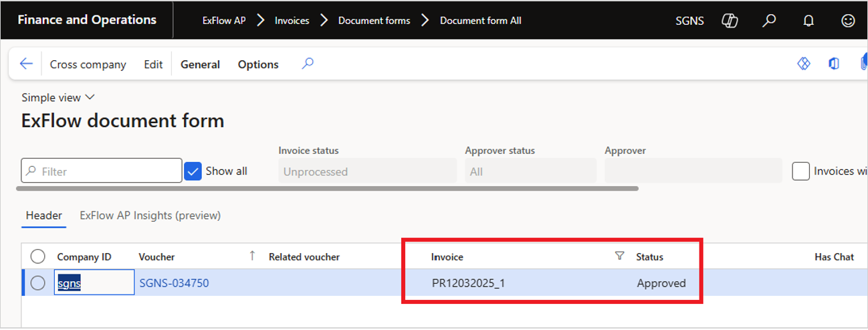Click the Edit button
The image size is (868, 330).
[153, 64]
